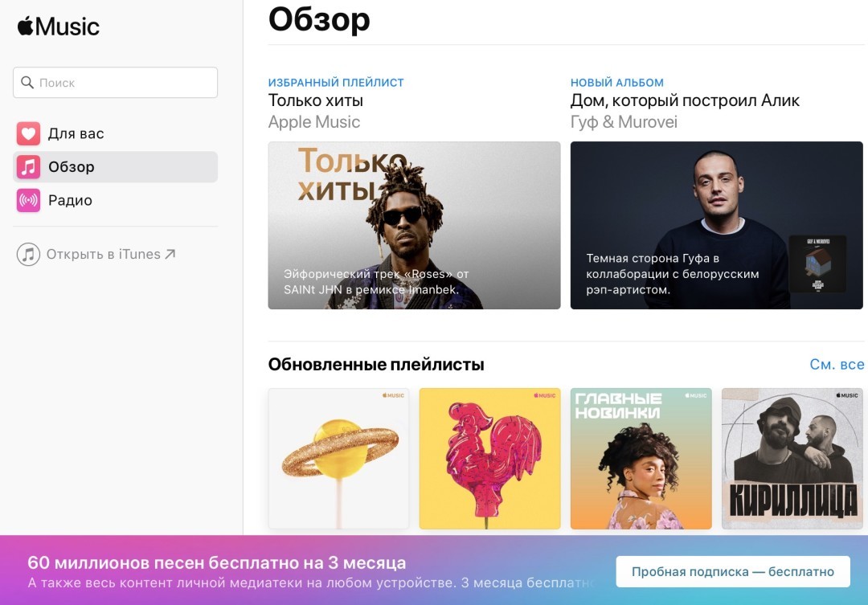868x605 pixels.
Task: Click the iTunes note icon in sidebar
Action: pyautogui.click(x=28, y=255)
